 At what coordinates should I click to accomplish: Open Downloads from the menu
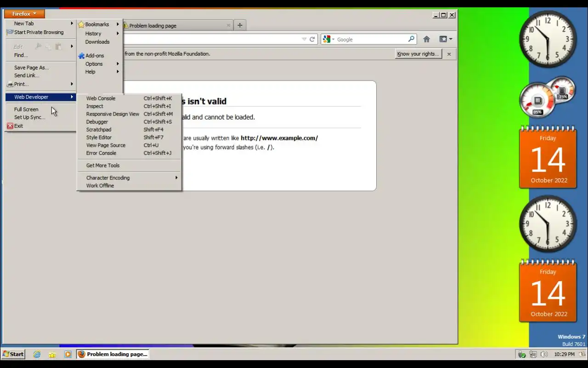(100, 42)
